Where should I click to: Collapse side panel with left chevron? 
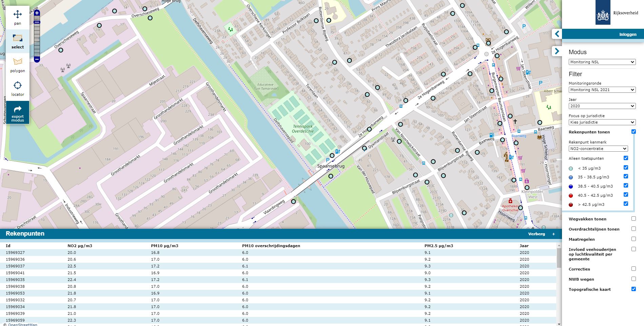click(x=557, y=34)
